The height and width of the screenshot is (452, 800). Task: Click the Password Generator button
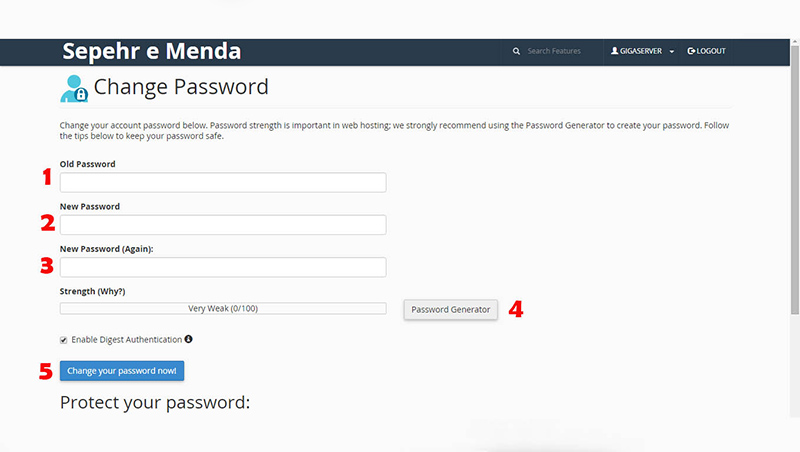coord(451,310)
